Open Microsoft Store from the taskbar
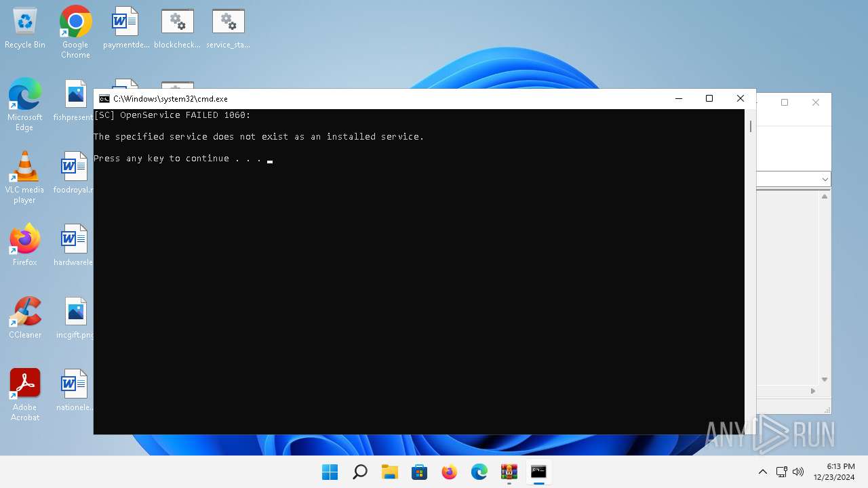Image resolution: width=868 pixels, height=488 pixels. [x=420, y=472]
